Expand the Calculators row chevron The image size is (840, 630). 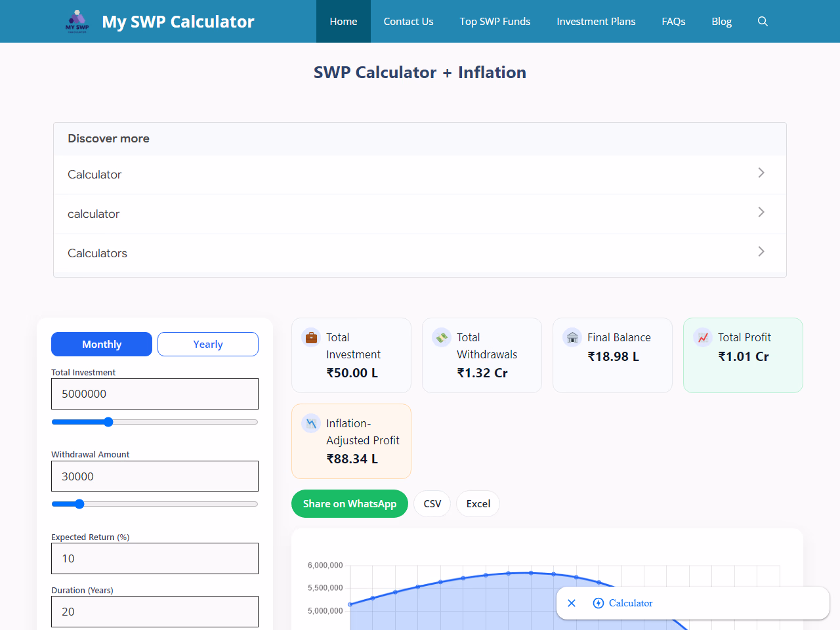click(761, 251)
